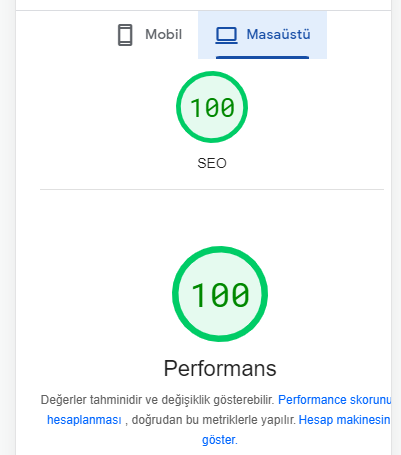Click the göster. link word

(220, 440)
